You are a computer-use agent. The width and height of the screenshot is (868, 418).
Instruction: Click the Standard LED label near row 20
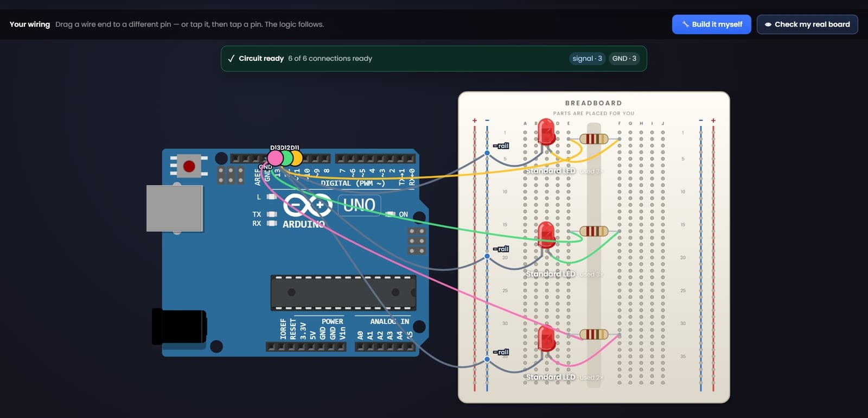[x=551, y=274]
